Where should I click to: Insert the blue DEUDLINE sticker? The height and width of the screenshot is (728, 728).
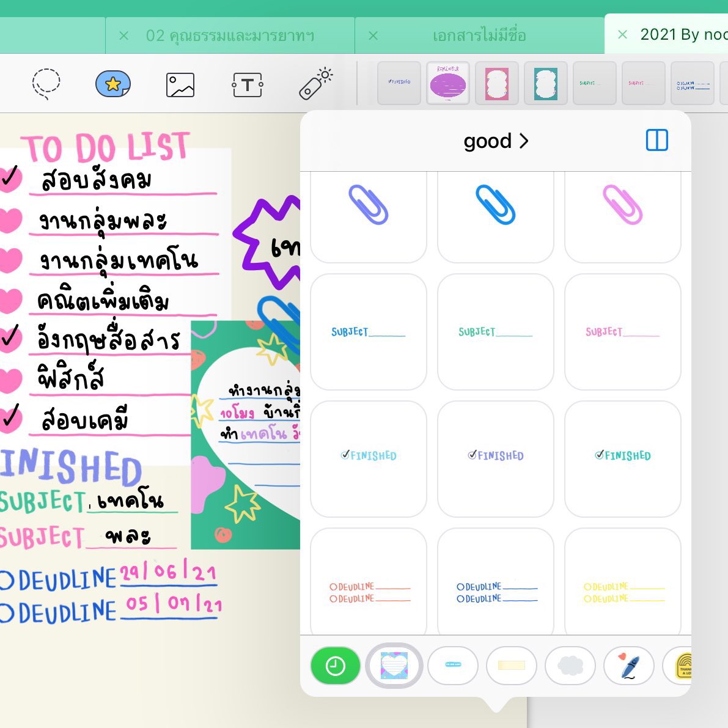[495, 582]
